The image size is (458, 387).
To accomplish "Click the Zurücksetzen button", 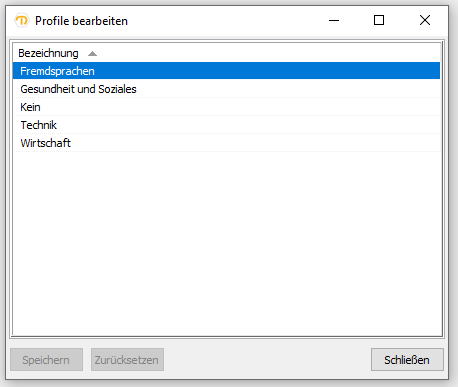I will coord(127,360).
